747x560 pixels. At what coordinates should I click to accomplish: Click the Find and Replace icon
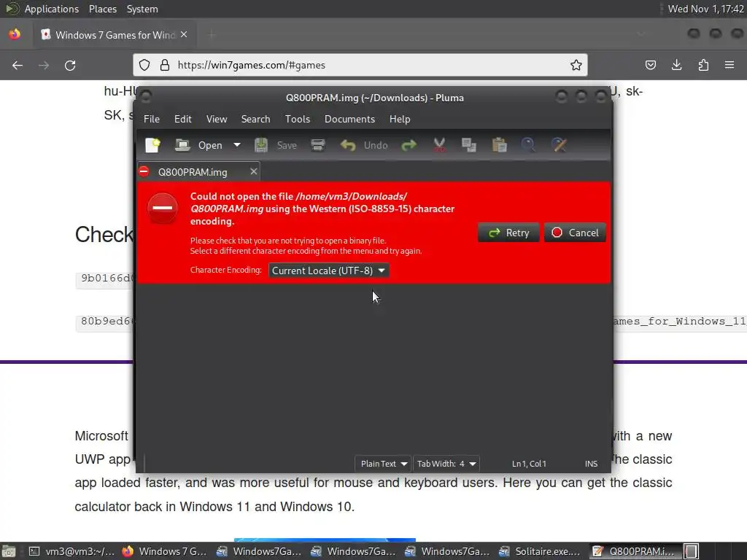pos(559,145)
